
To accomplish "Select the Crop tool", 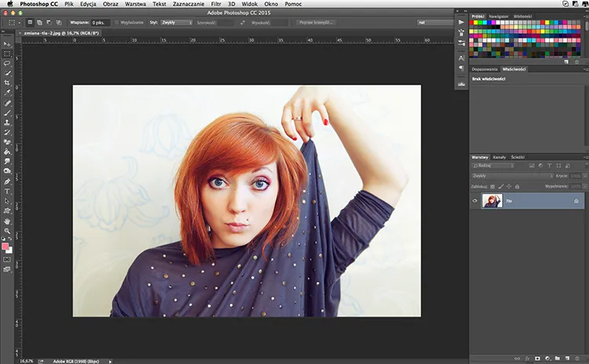I will [x=7, y=83].
